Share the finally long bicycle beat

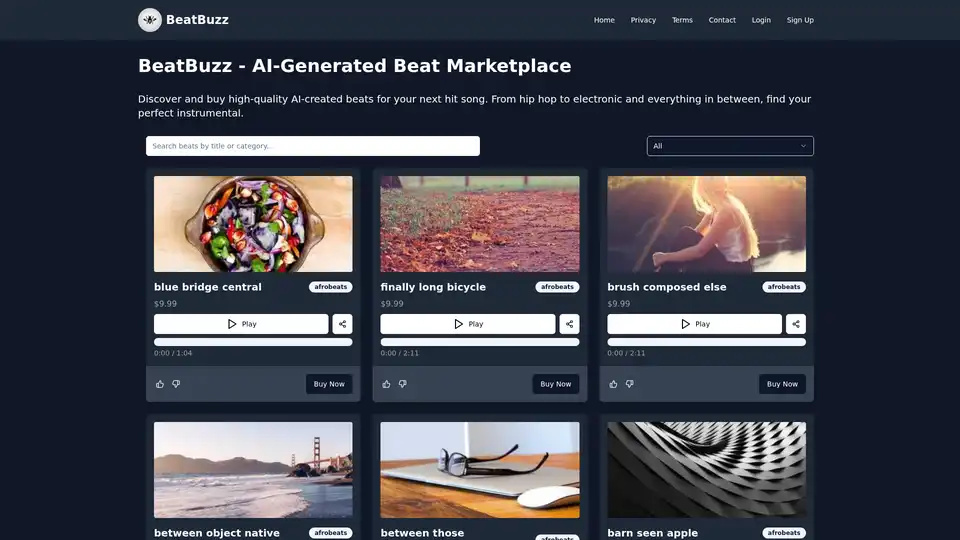click(x=569, y=324)
